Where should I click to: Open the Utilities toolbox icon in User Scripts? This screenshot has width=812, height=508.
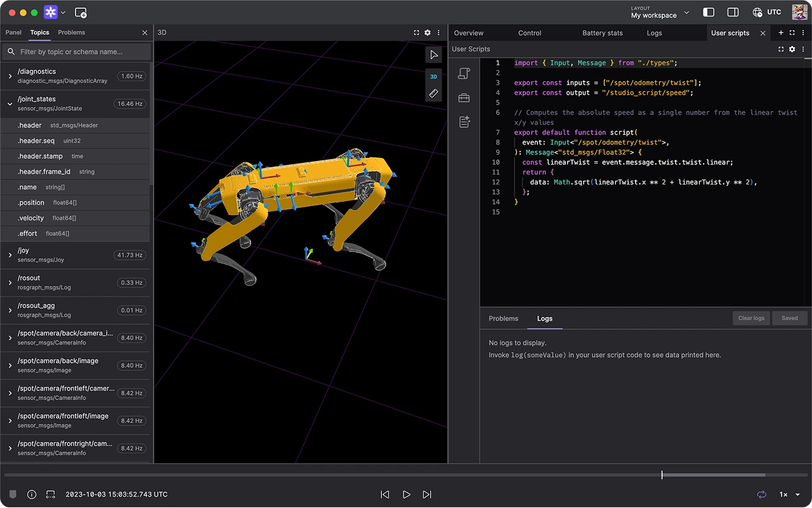pos(464,97)
